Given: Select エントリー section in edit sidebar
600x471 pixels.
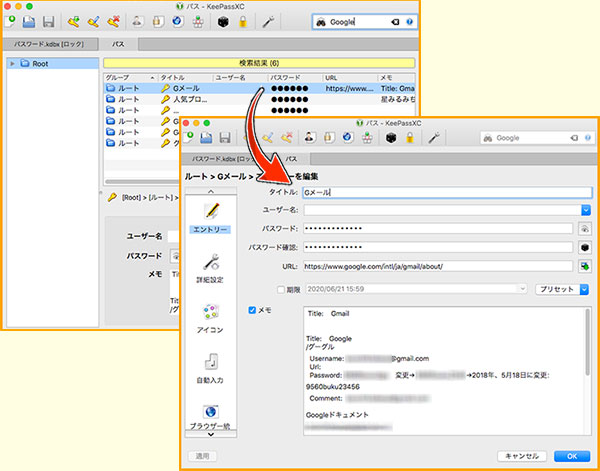Looking at the screenshot, I should (x=210, y=218).
